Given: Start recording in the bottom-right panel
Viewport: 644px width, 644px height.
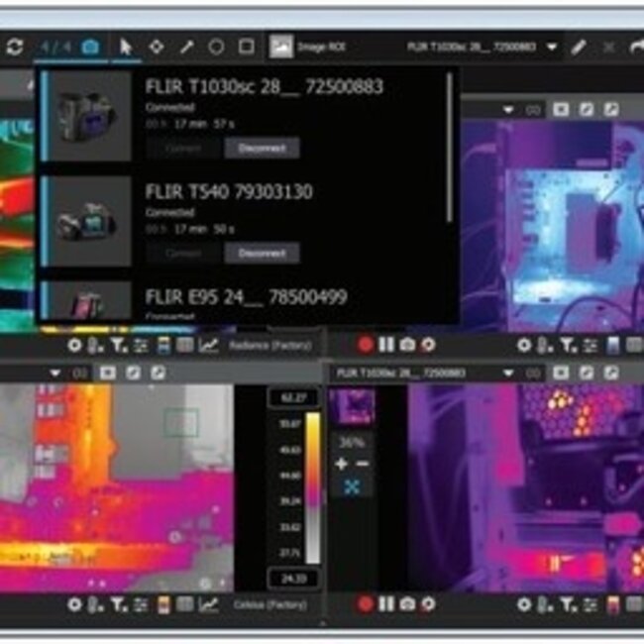Looking at the screenshot, I should pos(365,604).
